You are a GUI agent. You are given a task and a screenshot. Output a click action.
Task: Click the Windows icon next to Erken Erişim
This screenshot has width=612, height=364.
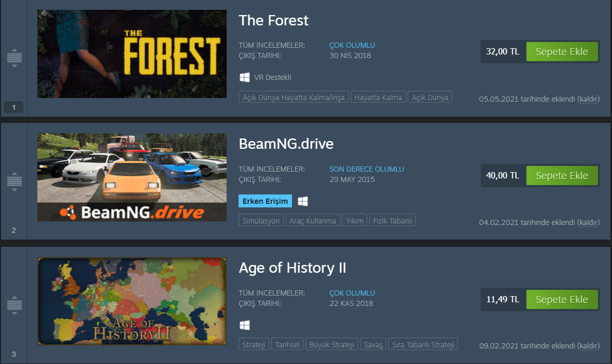pyautogui.click(x=303, y=201)
